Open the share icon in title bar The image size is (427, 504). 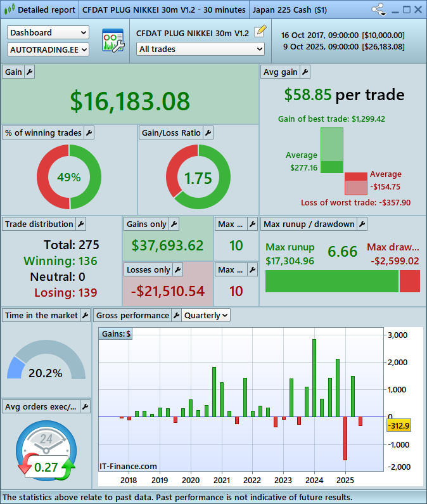click(x=379, y=10)
